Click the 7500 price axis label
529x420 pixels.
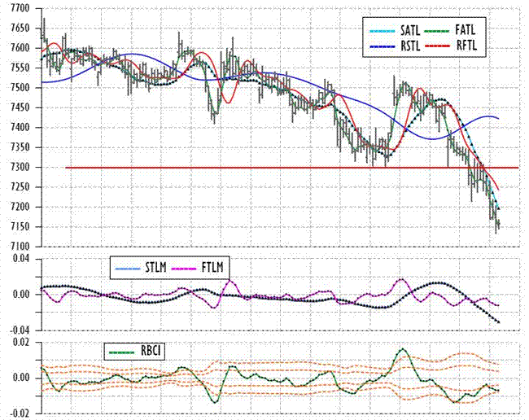(20, 88)
